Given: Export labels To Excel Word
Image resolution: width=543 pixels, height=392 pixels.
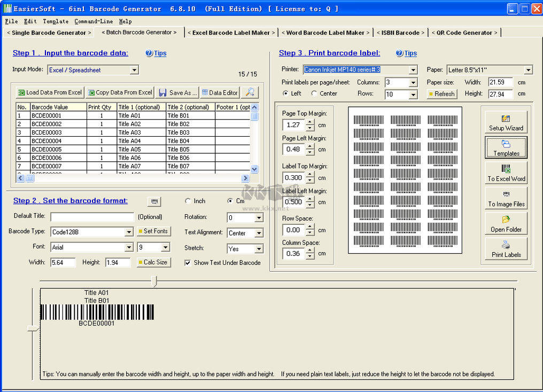Looking at the screenshot, I should (x=506, y=173).
